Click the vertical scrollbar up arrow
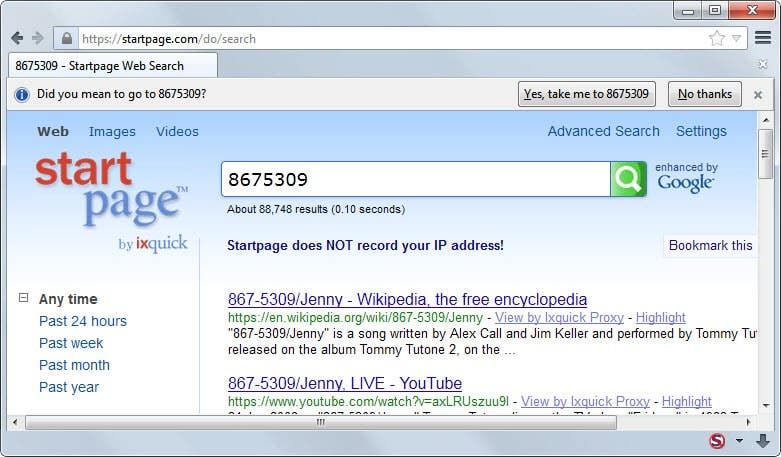781x457 pixels. pos(766,120)
